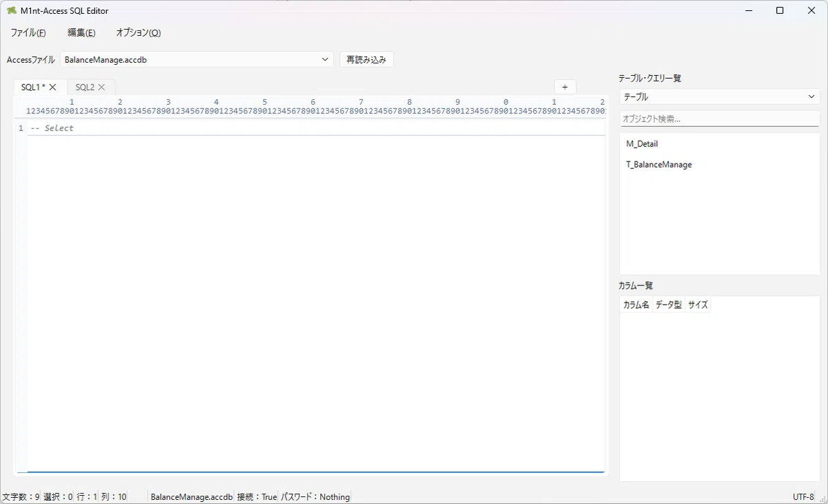Switch to the SQL2 tab
The image size is (828, 504).
[x=85, y=87]
